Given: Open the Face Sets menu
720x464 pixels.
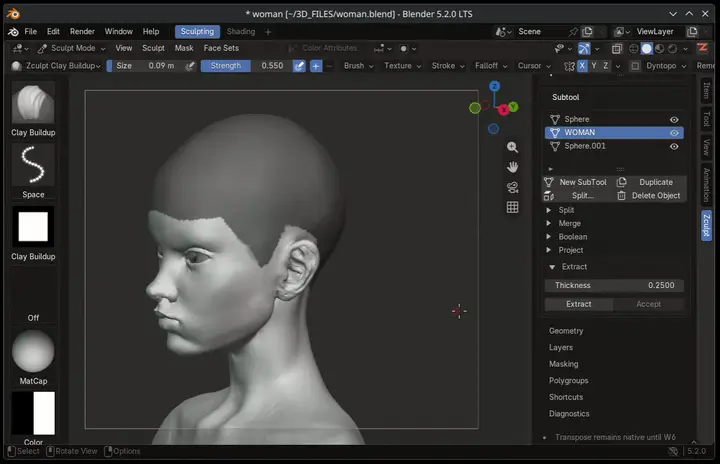Looking at the screenshot, I should tap(221, 48).
